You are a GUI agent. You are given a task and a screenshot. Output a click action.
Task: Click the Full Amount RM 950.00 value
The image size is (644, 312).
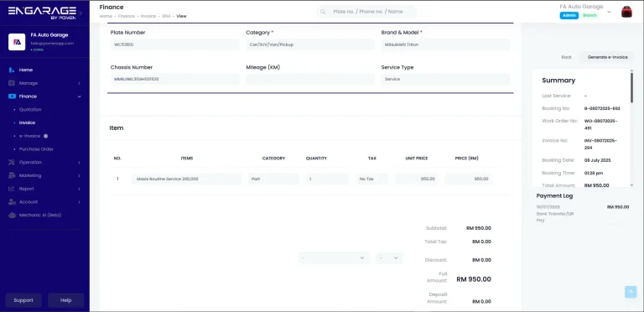pos(474,279)
